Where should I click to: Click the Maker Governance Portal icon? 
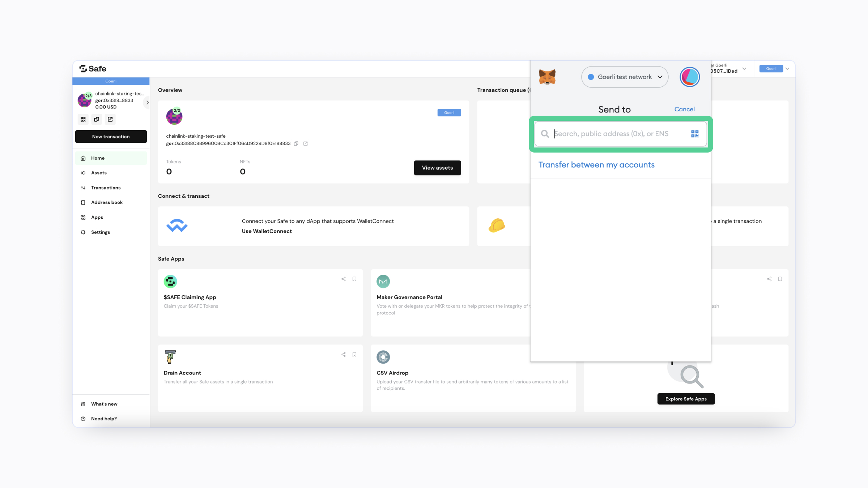coord(383,282)
